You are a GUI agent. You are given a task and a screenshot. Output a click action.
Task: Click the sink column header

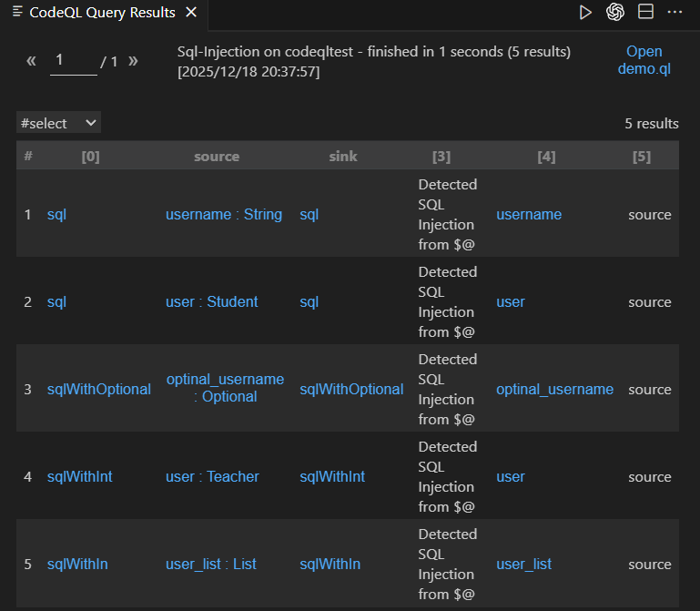tap(343, 157)
